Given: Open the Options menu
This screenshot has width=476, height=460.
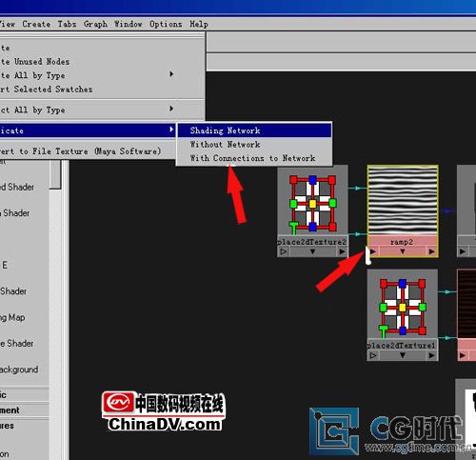Looking at the screenshot, I should point(166,24).
